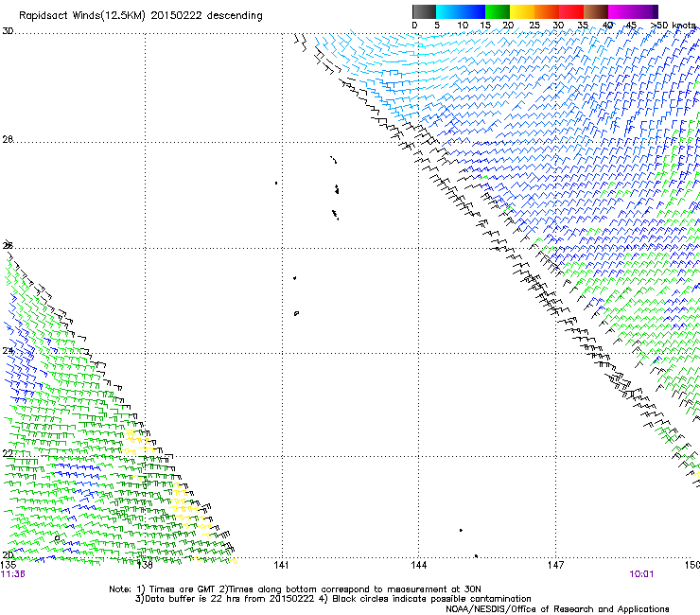Image resolution: width=700 pixels, height=615 pixels.
Task: Click the longitude label '138'
Action: coord(145,565)
